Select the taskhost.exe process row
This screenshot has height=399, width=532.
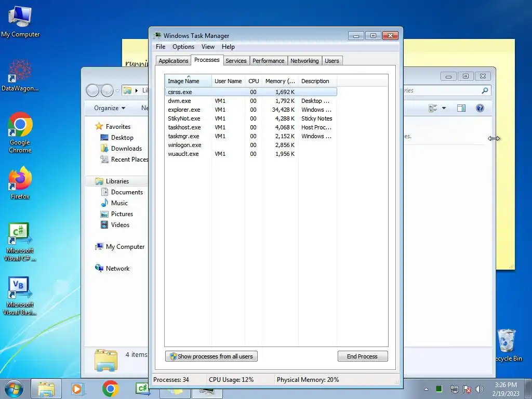[x=251, y=127]
